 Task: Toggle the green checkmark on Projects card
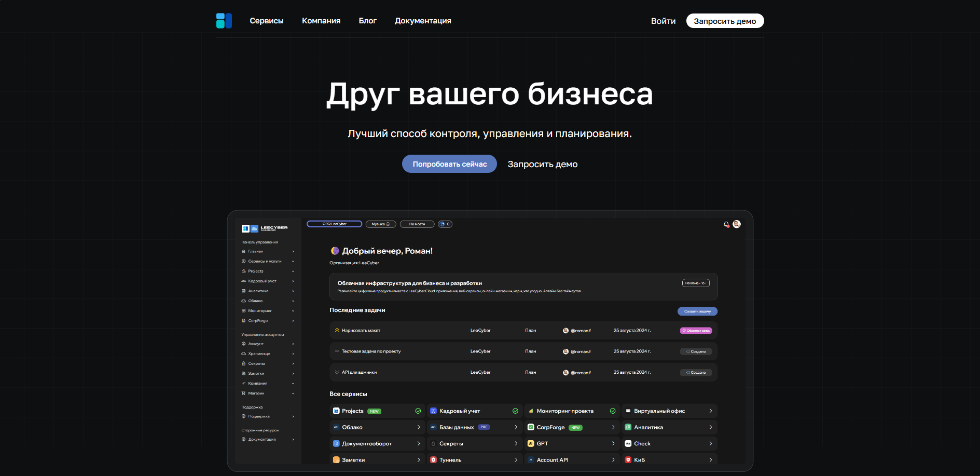418,411
